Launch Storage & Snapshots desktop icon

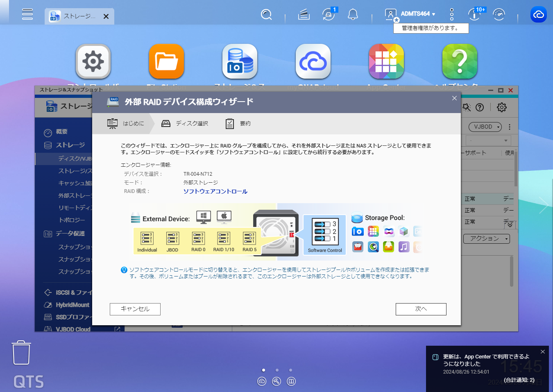(240, 61)
